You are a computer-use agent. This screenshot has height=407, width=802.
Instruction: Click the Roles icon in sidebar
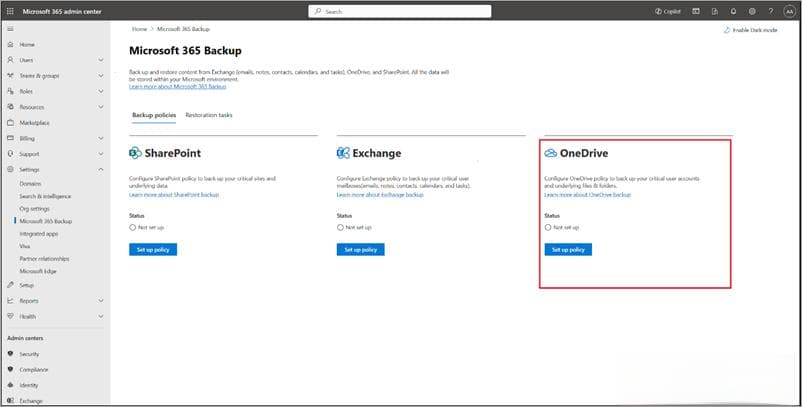[x=10, y=91]
